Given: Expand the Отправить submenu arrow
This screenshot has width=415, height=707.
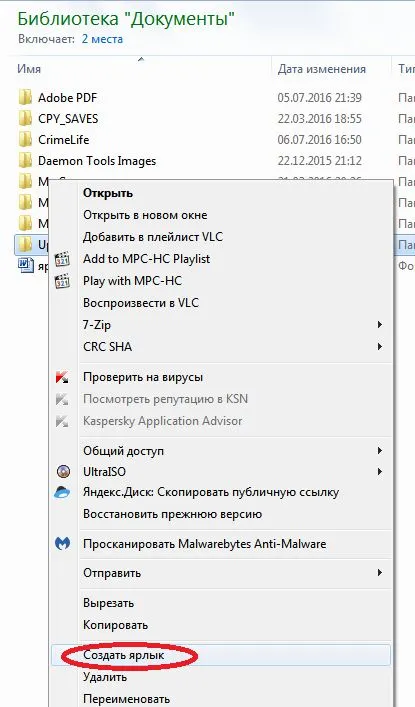Looking at the screenshot, I should coord(380,573).
